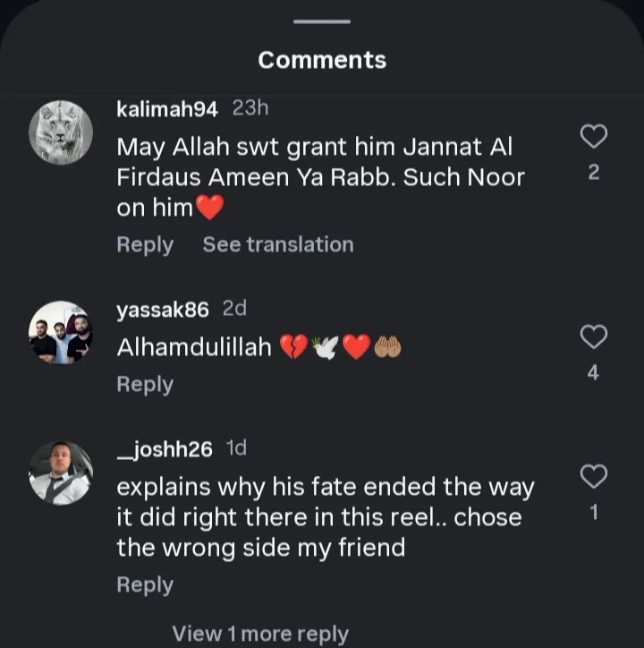Open kalimah94 username profile
Screen dimensions: 644x648
coord(167,109)
